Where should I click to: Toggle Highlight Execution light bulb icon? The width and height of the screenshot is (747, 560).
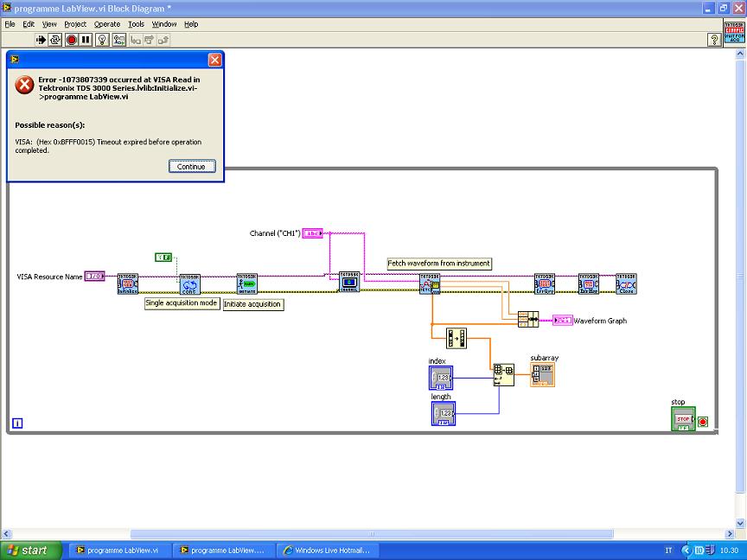[102, 40]
